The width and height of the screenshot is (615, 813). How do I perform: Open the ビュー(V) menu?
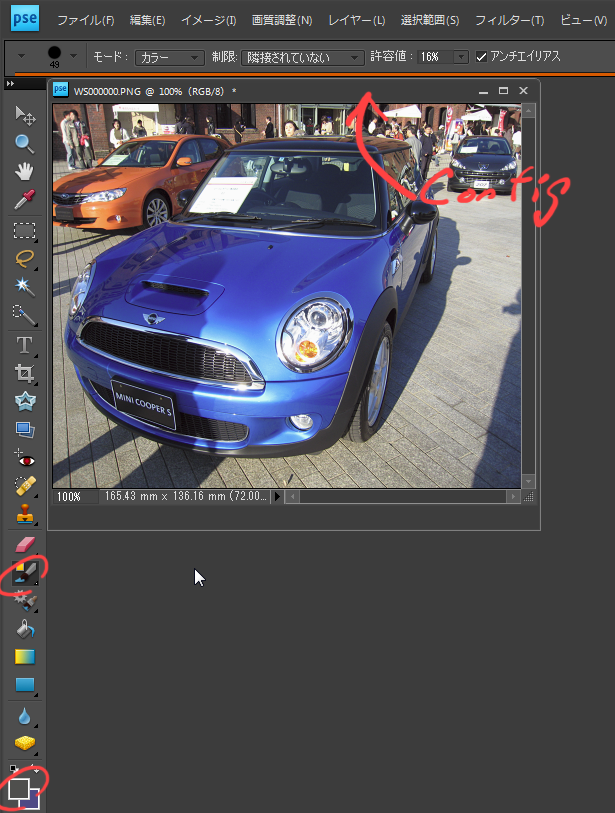584,20
